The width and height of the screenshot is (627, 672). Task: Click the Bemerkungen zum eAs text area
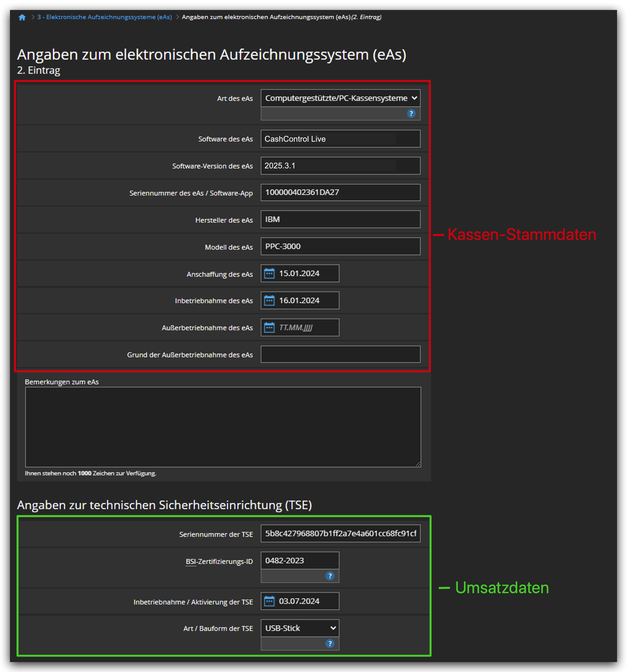tap(223, 427)
